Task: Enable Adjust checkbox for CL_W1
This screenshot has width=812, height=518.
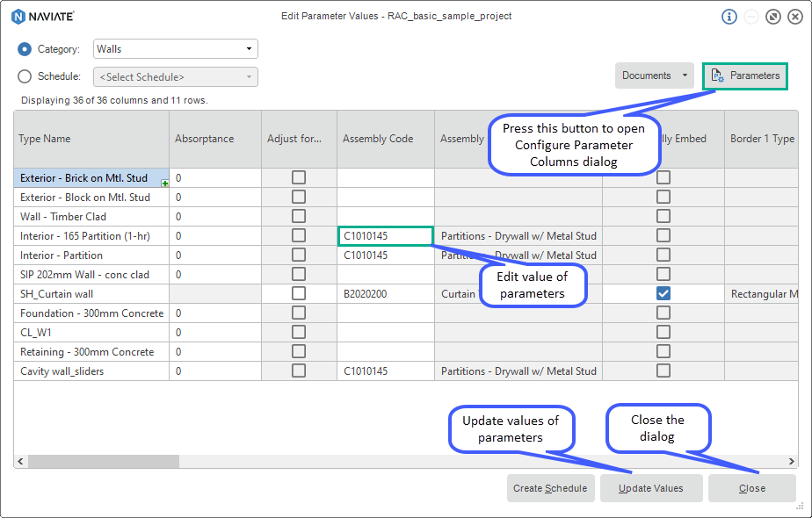Action: pyautogui.click(x=298, y=332)
